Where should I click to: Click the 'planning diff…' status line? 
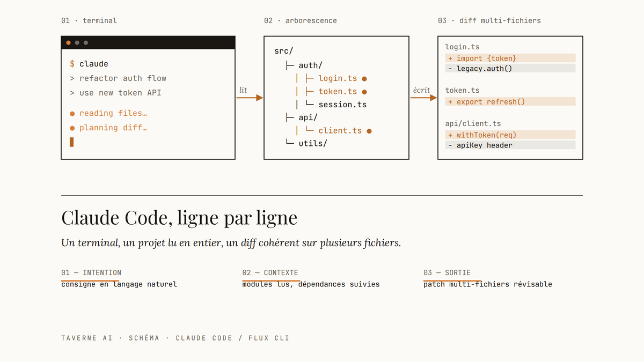point(113,128)
